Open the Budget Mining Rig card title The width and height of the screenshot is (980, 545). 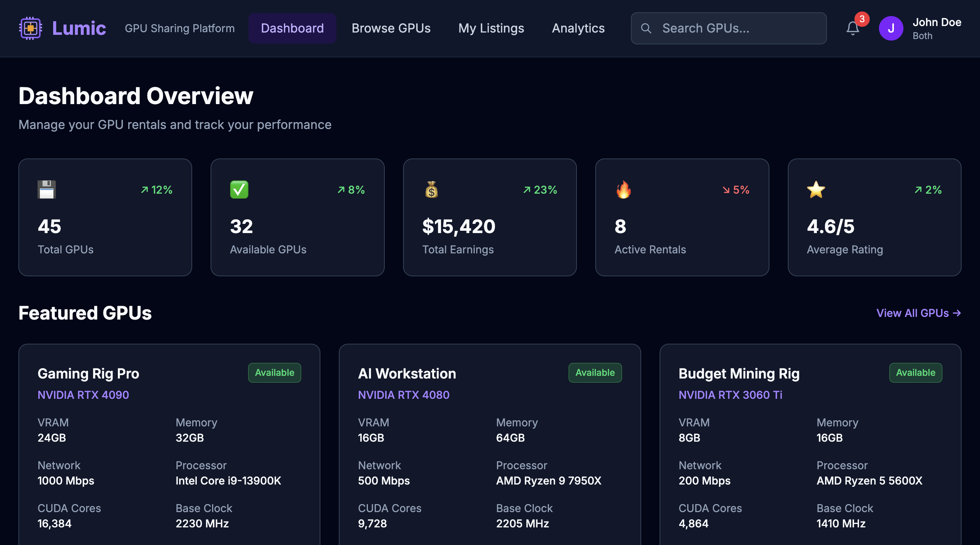click(739, 374)
